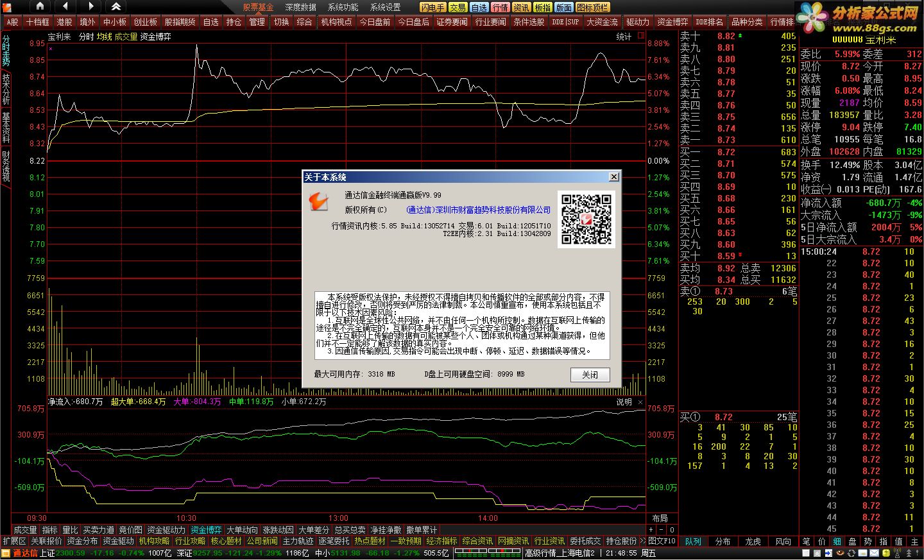Click 统计 statistics above the chart
This screenshot has width=924, height=560.
click(x=624, y=37)
